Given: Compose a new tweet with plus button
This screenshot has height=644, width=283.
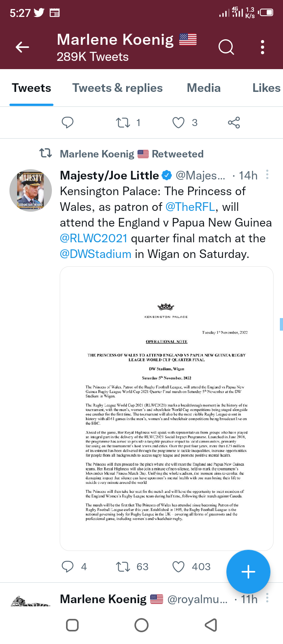Looking at the screenshot, I should (248, 572).
